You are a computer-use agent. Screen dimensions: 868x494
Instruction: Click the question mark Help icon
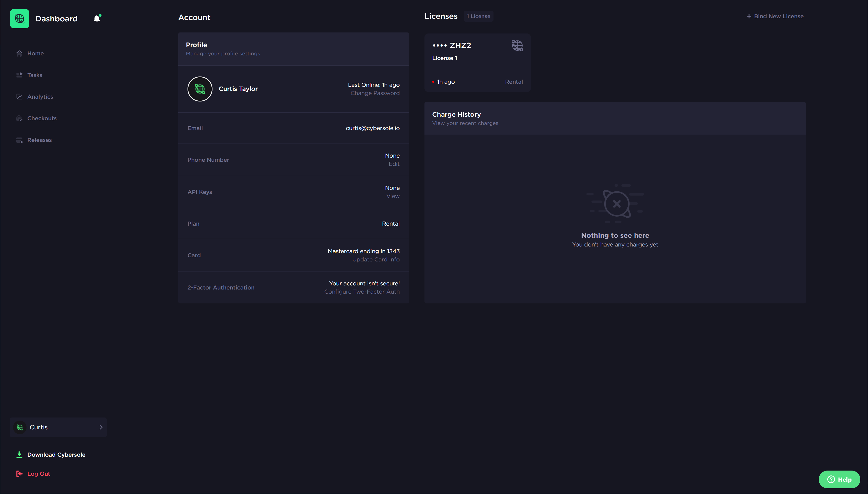pos(831,479)
